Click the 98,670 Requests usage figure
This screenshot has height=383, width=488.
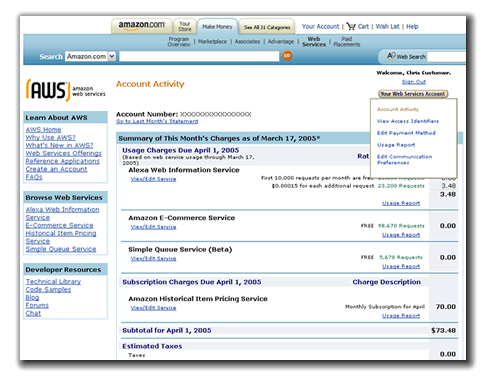click(401, 226)
